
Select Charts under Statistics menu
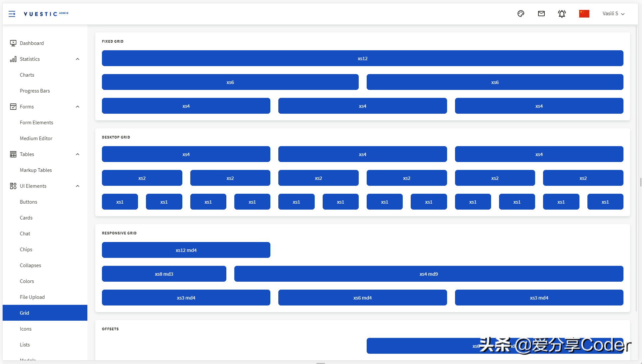[x=27, y=74]
